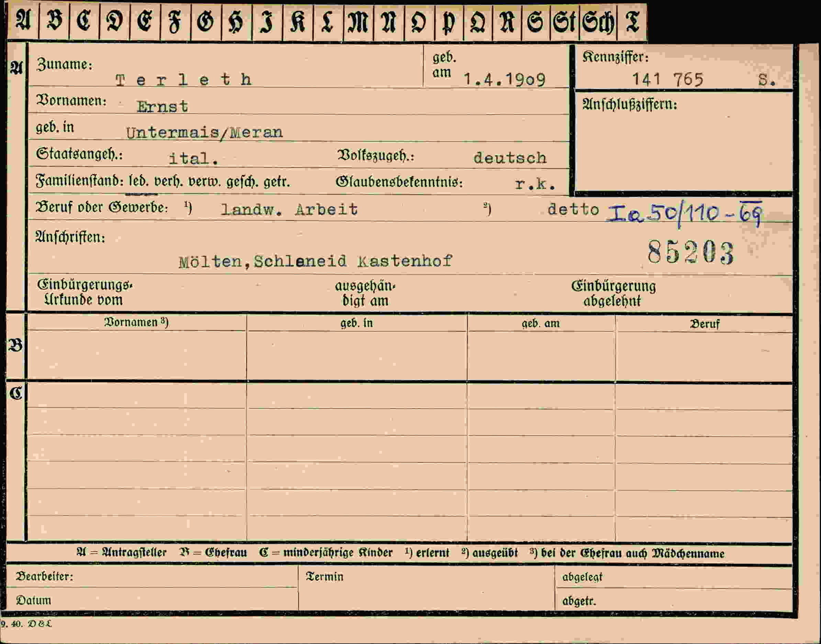The height and width of the screenshot is (644, 821).
Task: Click the footnote '1) erlernt'
Action: [427, 553]
